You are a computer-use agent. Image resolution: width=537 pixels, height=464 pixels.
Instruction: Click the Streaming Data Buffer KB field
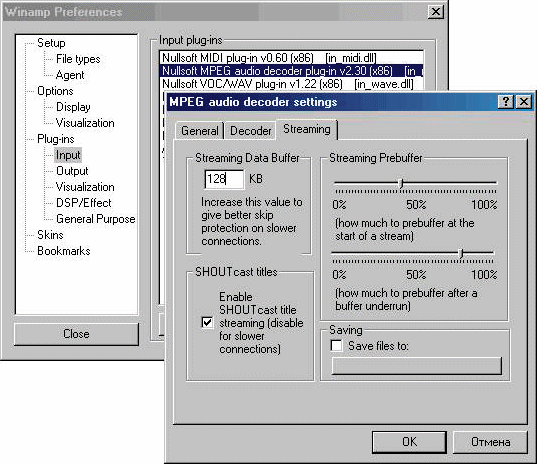pyautogui.click(x=224, y=179)
